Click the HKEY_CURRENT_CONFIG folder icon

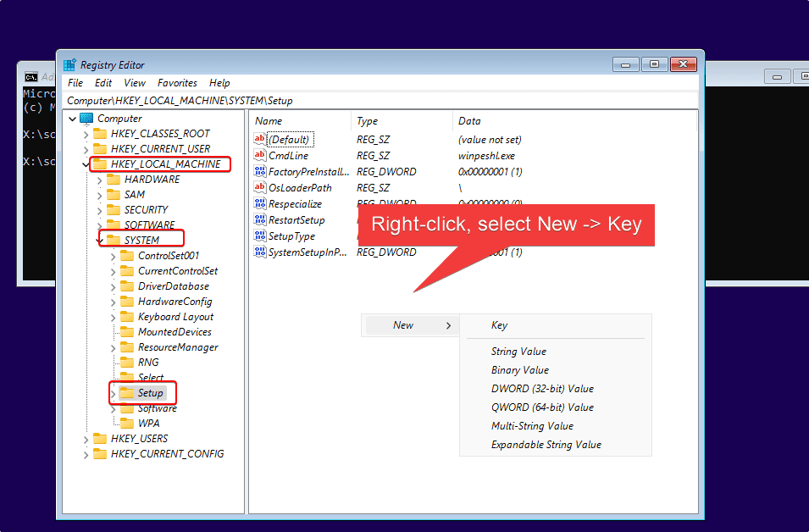100,453
